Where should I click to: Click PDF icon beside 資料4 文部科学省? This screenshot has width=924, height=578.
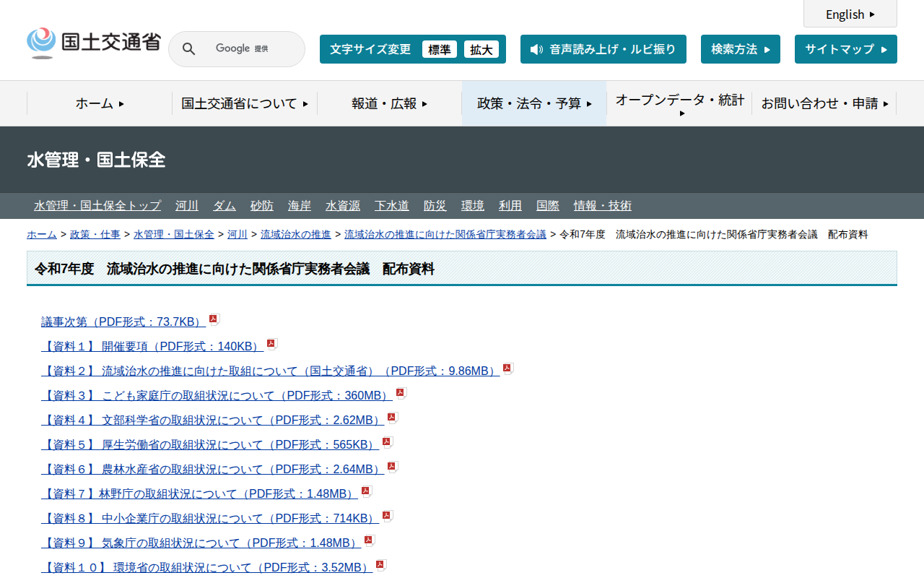393,418
